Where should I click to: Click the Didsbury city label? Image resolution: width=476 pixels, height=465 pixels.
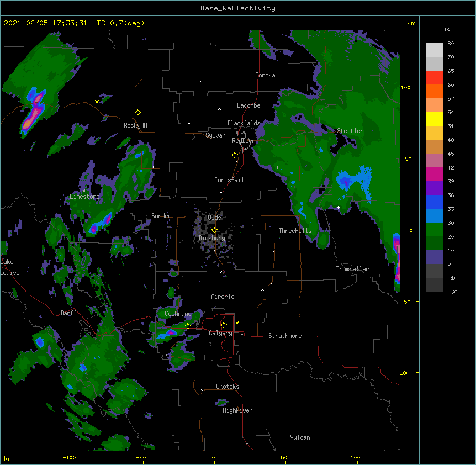tap(212, 238)
